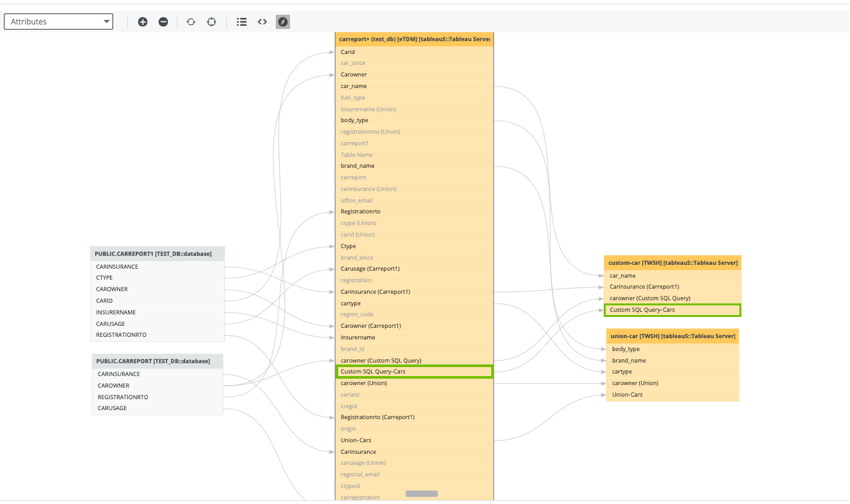This screenshot has height=504, width=850.
Task: Click carid (Union) row
Action: pyautogui.click(x=415, y=235)
